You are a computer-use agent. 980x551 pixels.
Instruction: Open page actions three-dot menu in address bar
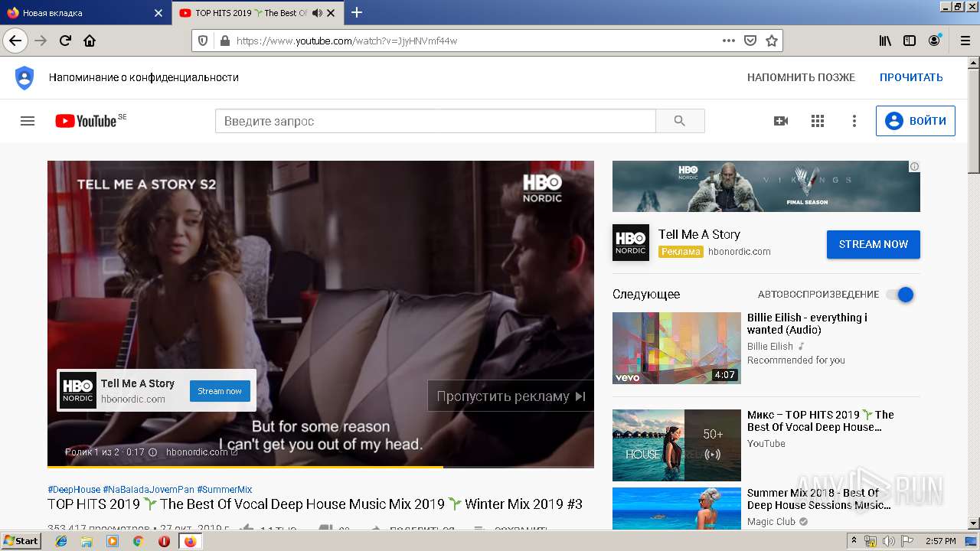tap(729, 41)
